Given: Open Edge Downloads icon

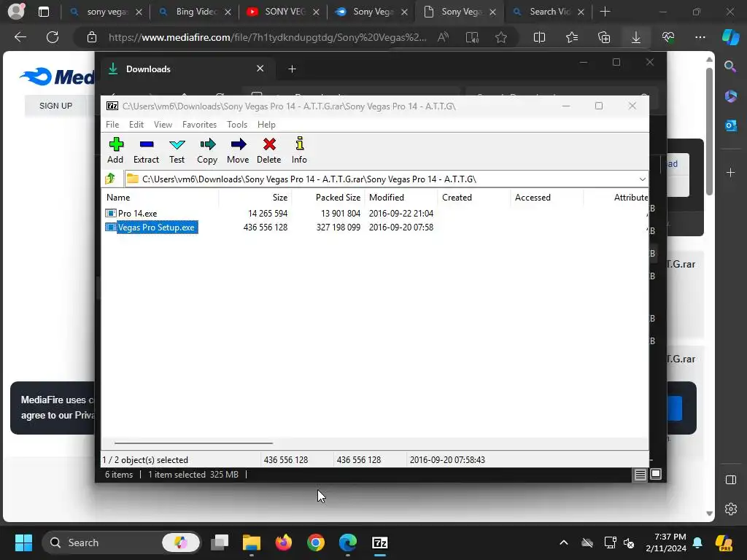Looking at the screenshot, I should click(x=636, y=37).
